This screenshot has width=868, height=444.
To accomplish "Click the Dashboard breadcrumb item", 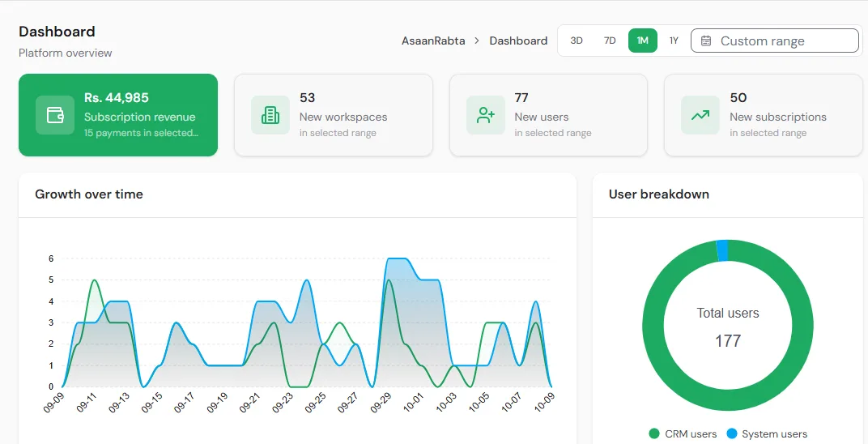I will point(518,41).
